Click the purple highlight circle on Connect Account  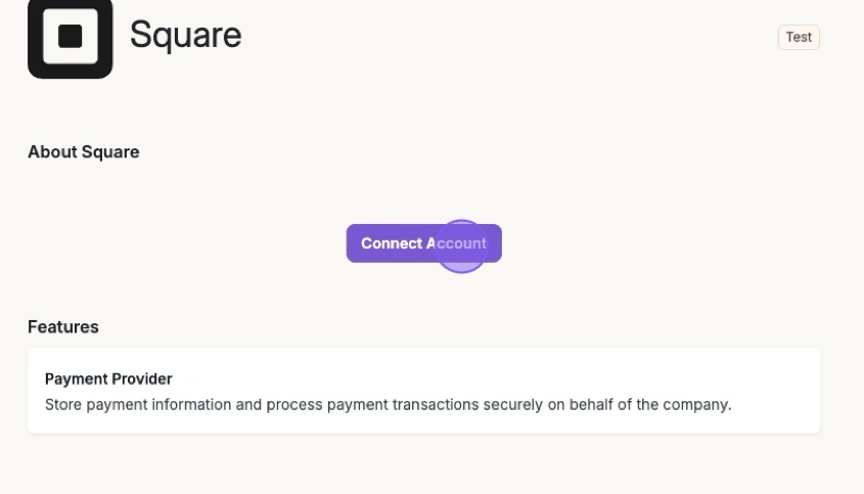(461, 245)
